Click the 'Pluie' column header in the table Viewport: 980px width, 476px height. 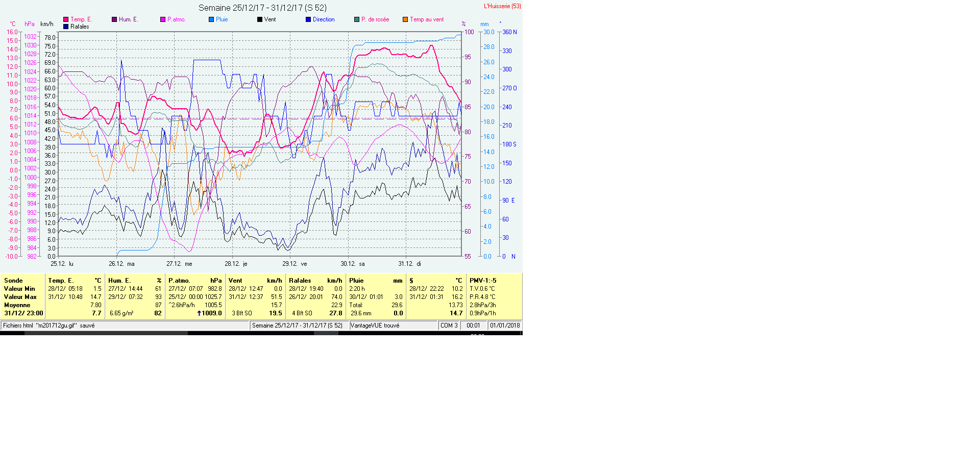[356, 281]
